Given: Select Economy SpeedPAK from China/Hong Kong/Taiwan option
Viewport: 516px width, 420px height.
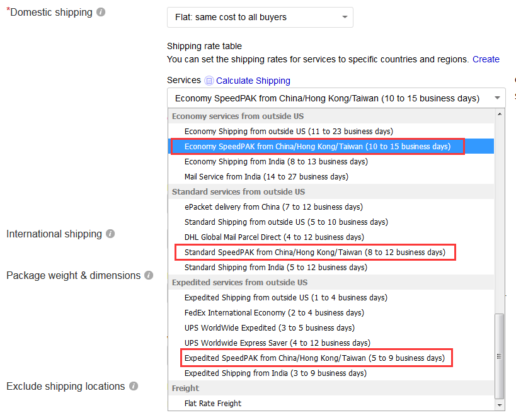Looking at the screenshot, I should click(317, 147).
